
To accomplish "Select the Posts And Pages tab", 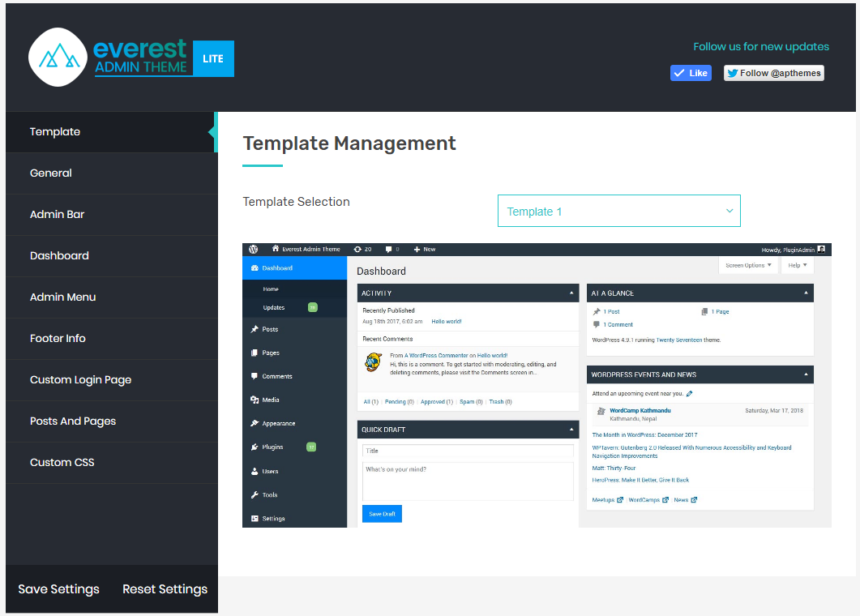I will 111,421.
